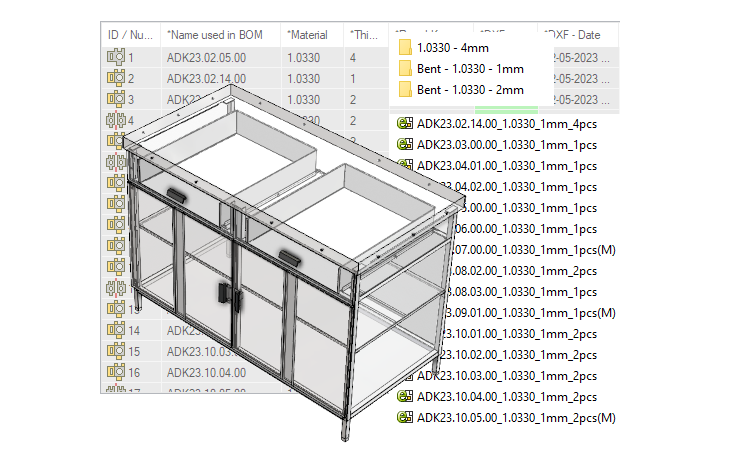Click the part icon in BOM row 2
The height and width of the screenshot is (450, 750).
[116, 78]
